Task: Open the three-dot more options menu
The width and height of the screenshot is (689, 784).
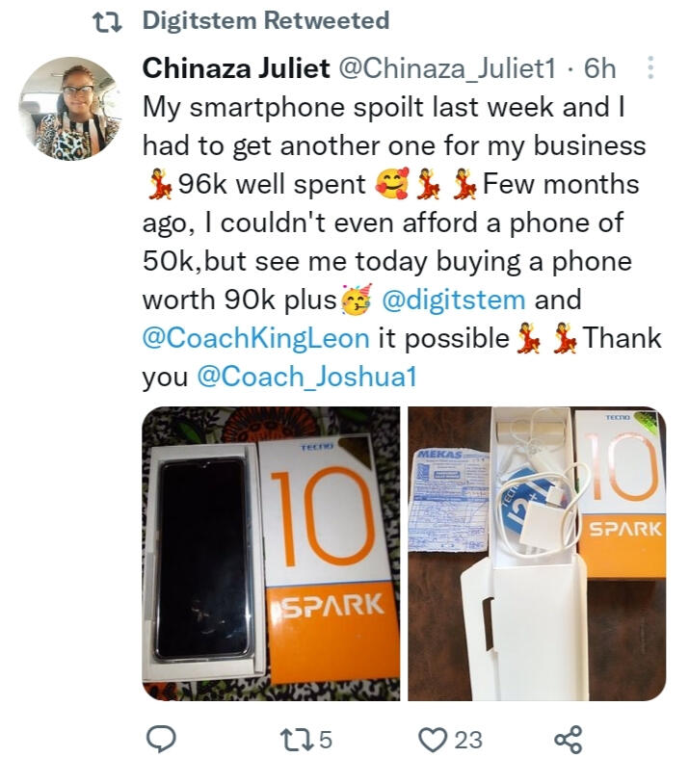Action: (649, 67)
